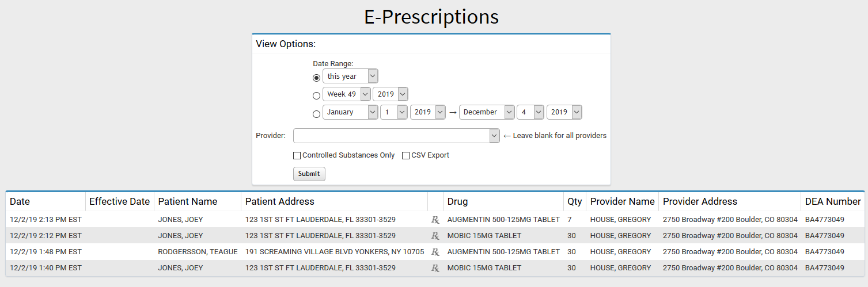Screen dimensions: 868x287
Task: Open the start month January dropdown
Action: [x=350, y=112]
